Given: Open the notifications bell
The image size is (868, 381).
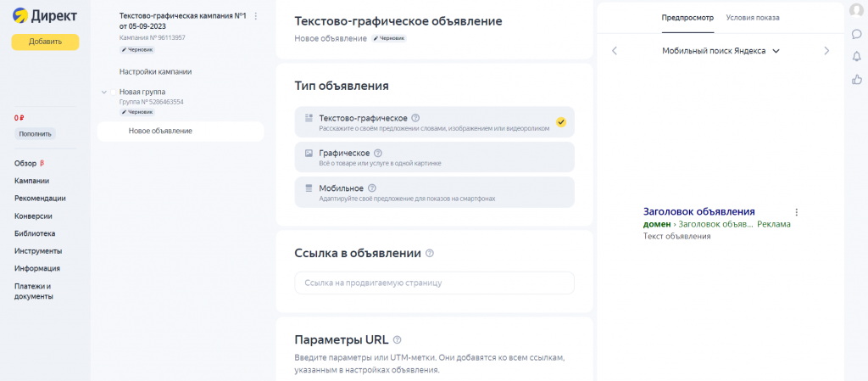Looking at the screenshot, I should point(857,57).
